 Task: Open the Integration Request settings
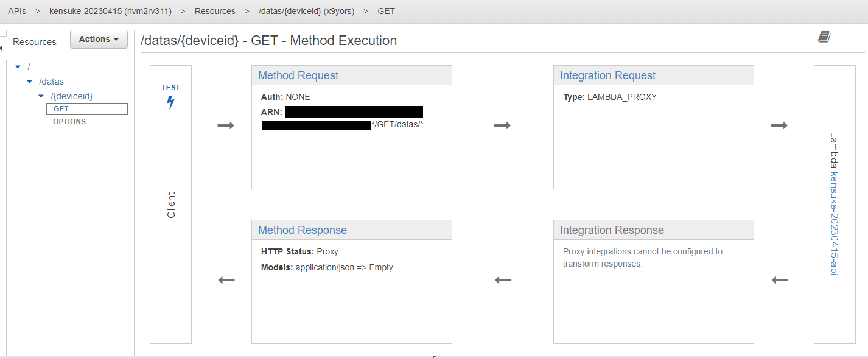[607, 75]
